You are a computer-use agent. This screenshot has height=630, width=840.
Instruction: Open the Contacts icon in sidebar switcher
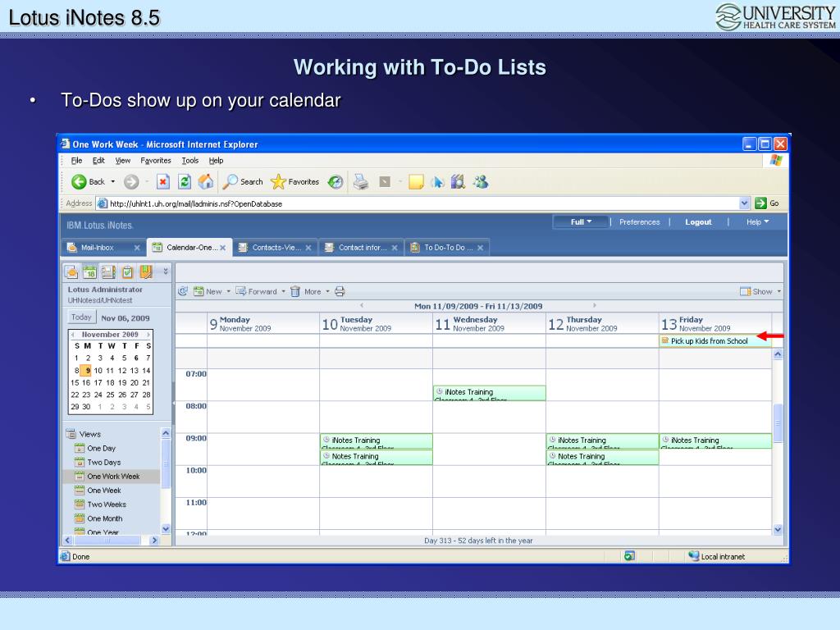[108, 272]
